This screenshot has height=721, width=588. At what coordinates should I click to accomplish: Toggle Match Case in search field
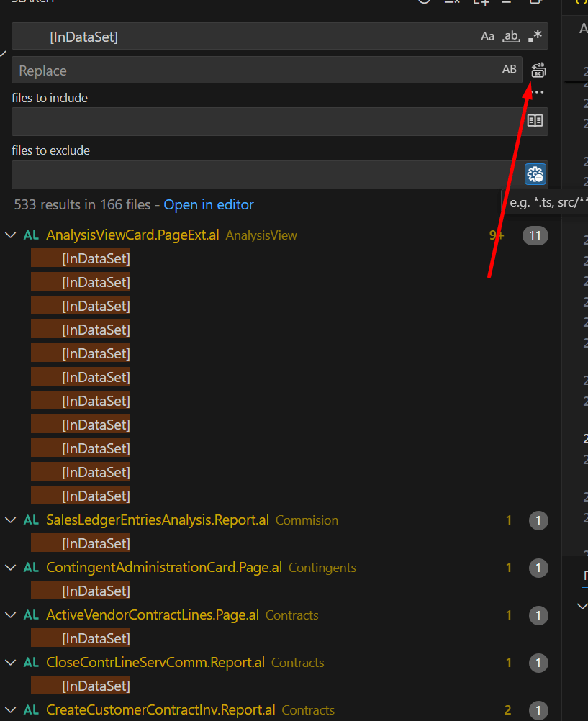pyautogui.click(x=488, y=37)
